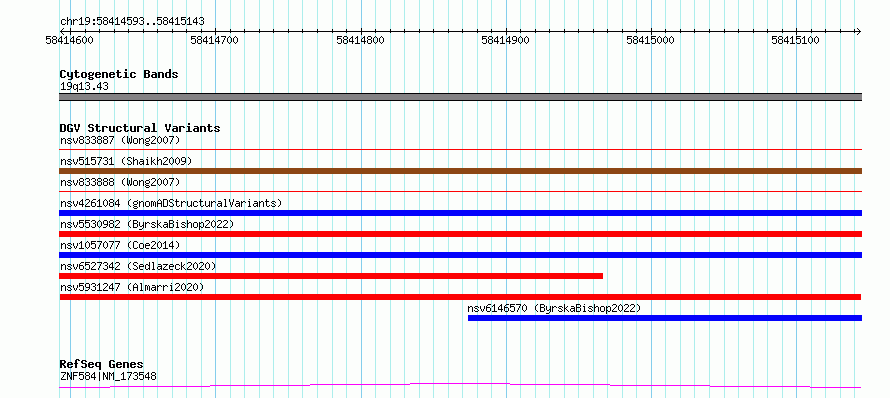This screenshot has height=398, width=890.
Task: Select the blue bar for nsv4261084
Action: [460, 213]
